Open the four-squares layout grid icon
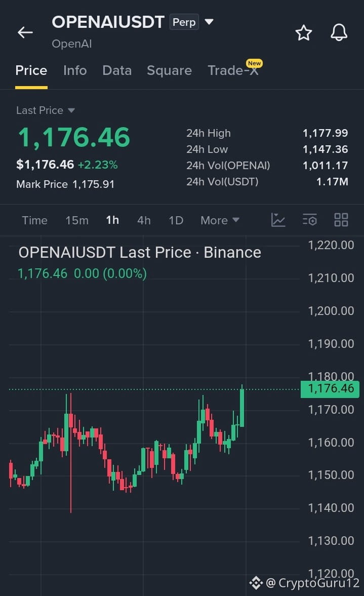Image resolution: width=364 pixels, height=596 pixels. (x=341, y=220)
